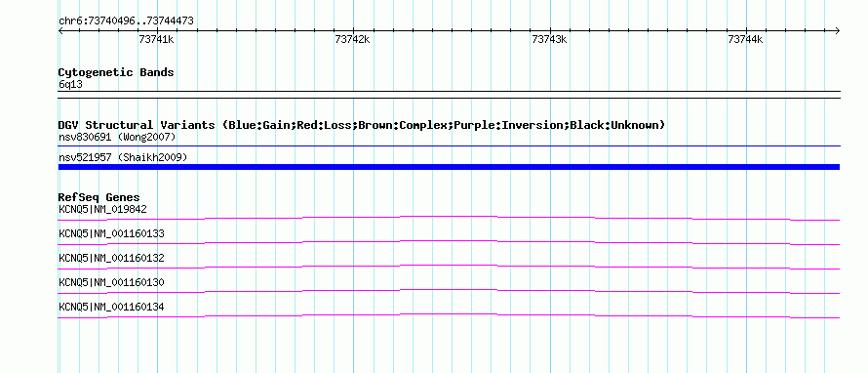Select the RefSeq Genes track title
868x373 pixels.
click(x=99, y=197)
